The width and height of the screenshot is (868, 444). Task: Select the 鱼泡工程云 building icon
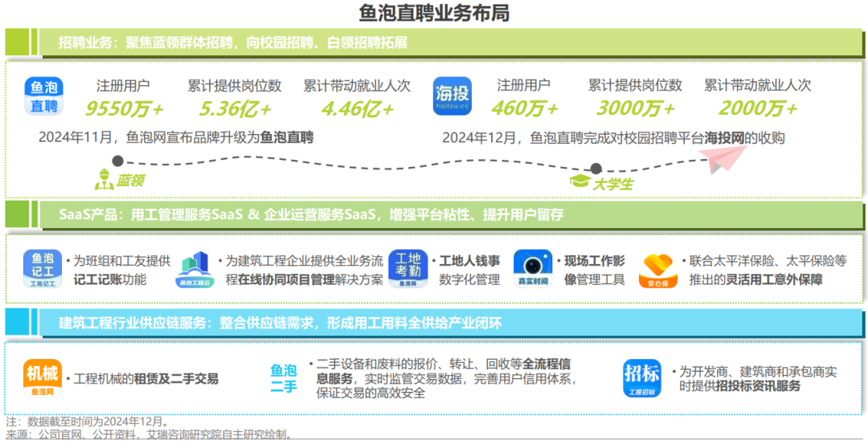click(x=194, y=270)
